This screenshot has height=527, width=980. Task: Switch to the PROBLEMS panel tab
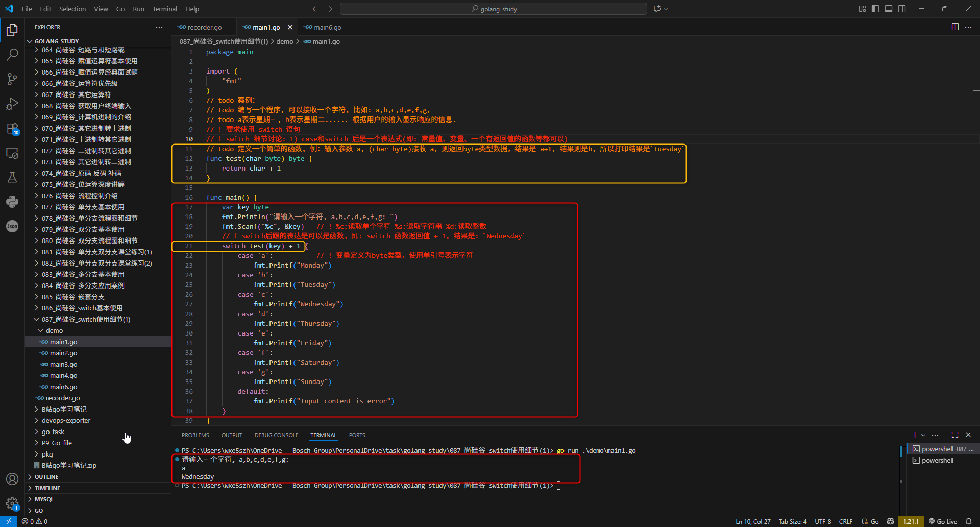[x=195, y=435]
